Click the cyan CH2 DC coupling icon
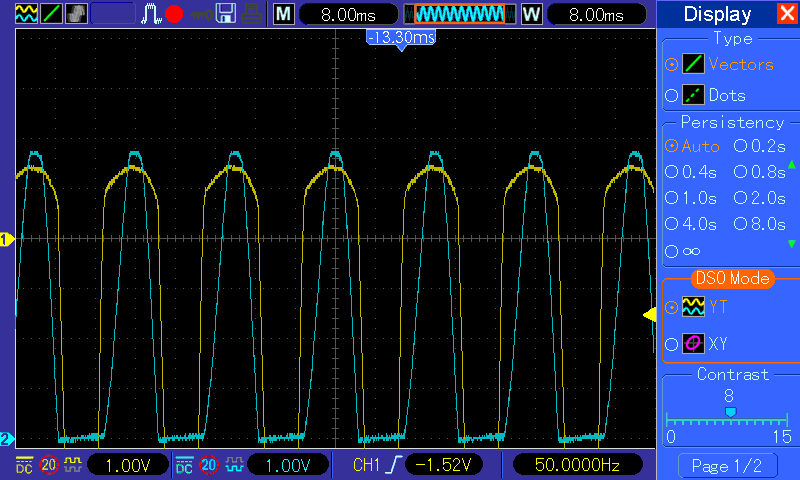The width and height of the screenshot is (800, 480). (184, 465)
